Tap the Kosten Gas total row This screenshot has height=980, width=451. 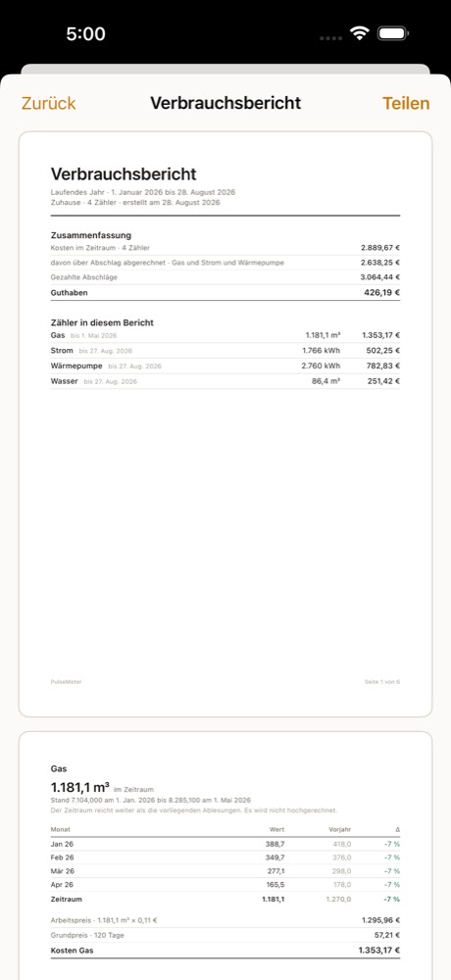point(225,950)
